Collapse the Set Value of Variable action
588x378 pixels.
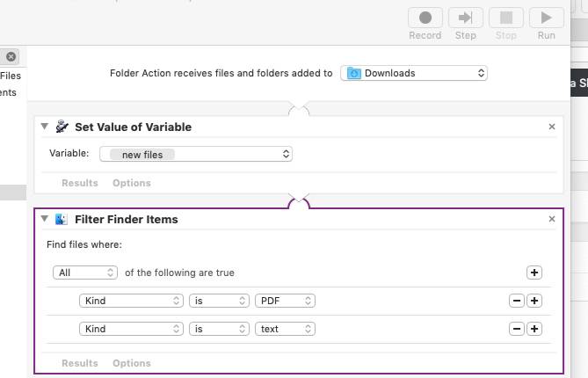pos(45,127)
